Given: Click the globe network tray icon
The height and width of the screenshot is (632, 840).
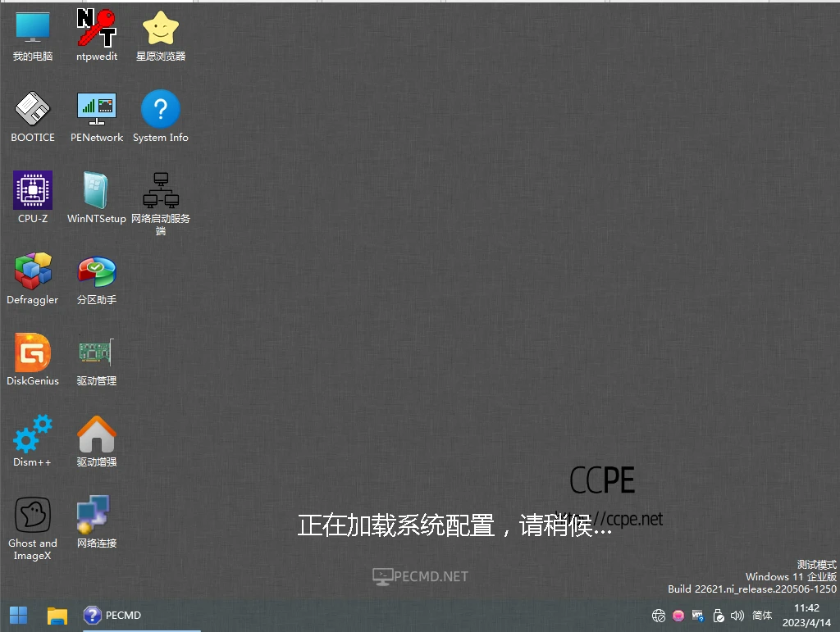Looking at the screenshot, I should click(x=659, y=616).
